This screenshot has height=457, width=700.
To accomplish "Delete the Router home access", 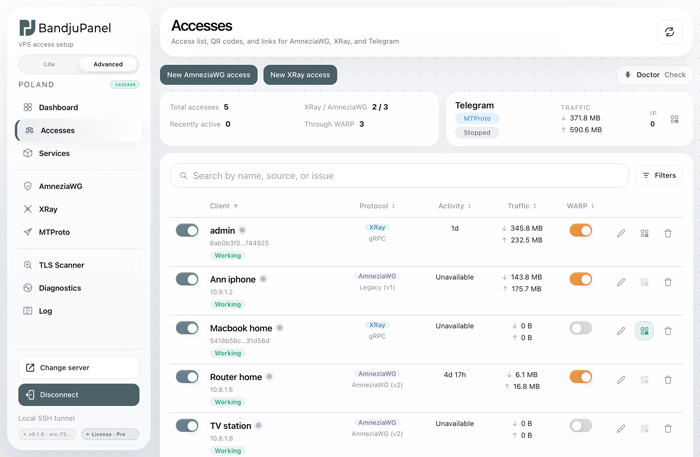I will [x=668, y=380].
